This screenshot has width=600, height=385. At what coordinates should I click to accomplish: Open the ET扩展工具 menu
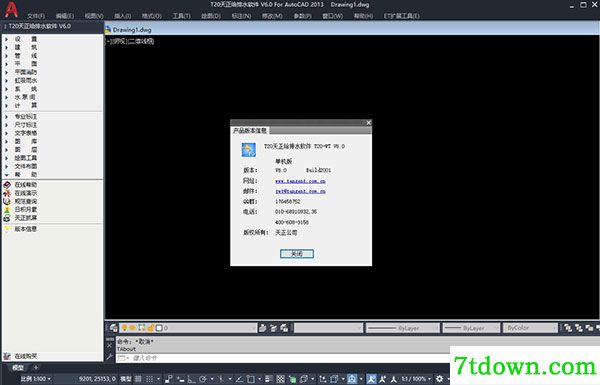402,16
